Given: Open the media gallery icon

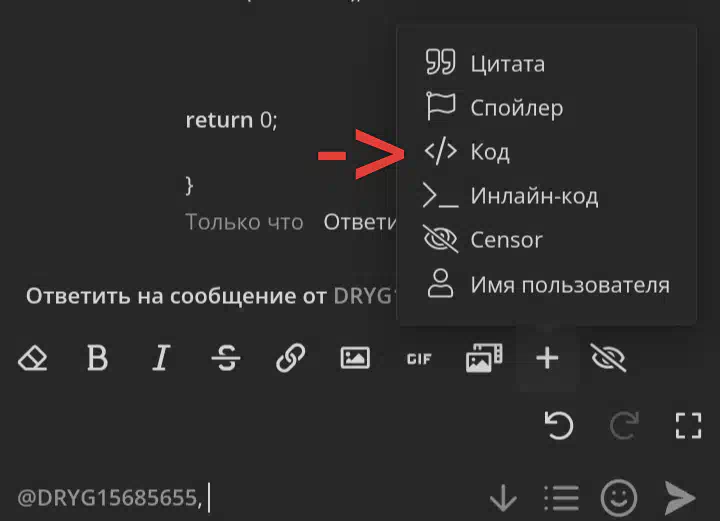Looking at the screenshot, I should pyautogui.click(x=484, y=358).
